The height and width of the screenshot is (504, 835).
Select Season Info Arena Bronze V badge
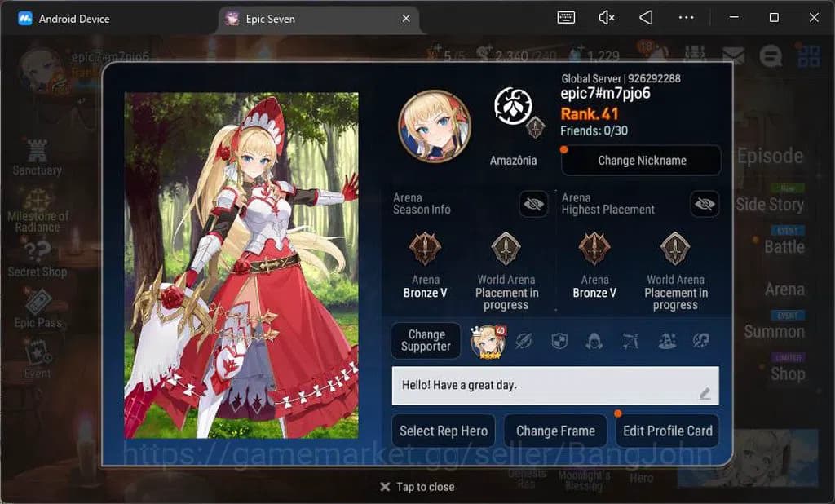tap(425, 248)
